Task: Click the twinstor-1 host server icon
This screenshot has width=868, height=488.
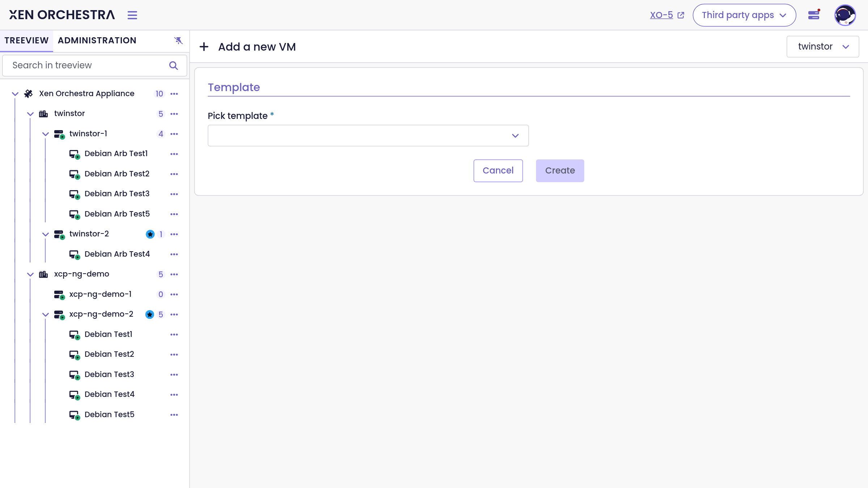Action: [59, 134]
